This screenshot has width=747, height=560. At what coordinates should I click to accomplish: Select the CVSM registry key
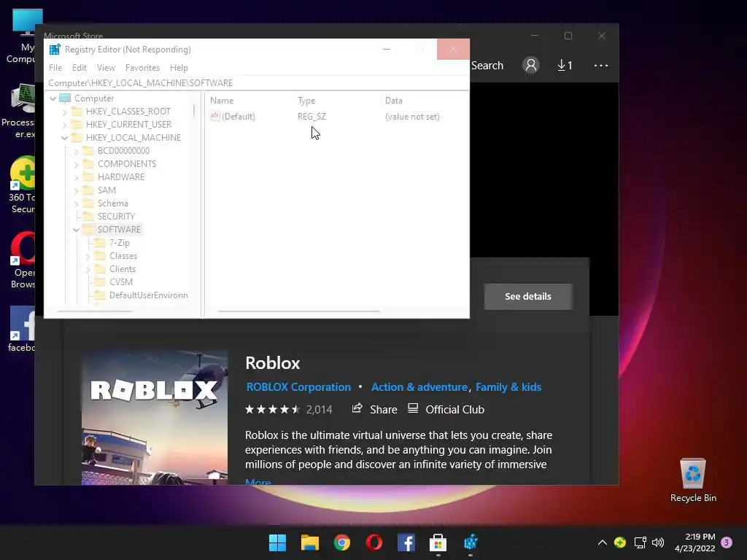(121, 282)
